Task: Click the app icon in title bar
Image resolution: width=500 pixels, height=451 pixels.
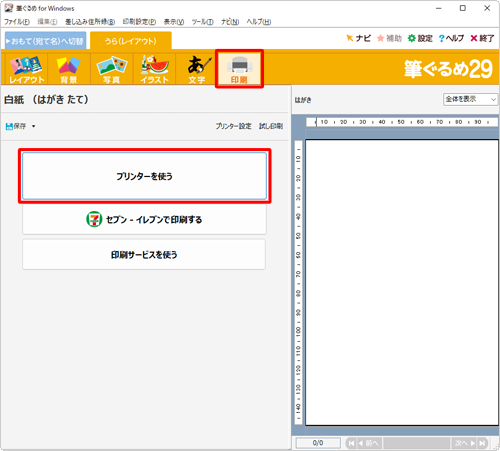Action: pos(9,8)
